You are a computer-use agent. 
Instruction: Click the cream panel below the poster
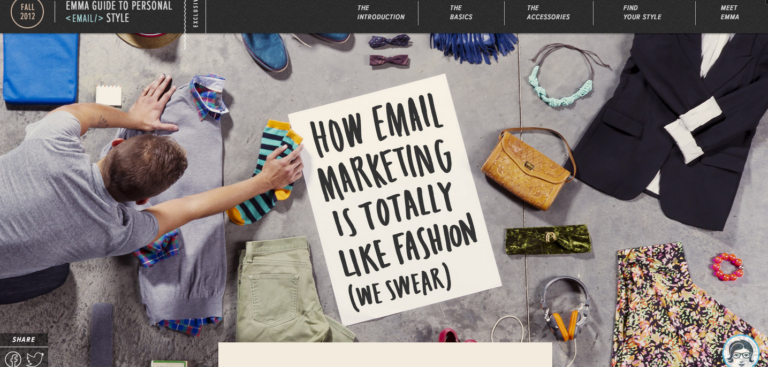[x=385, y=355]
